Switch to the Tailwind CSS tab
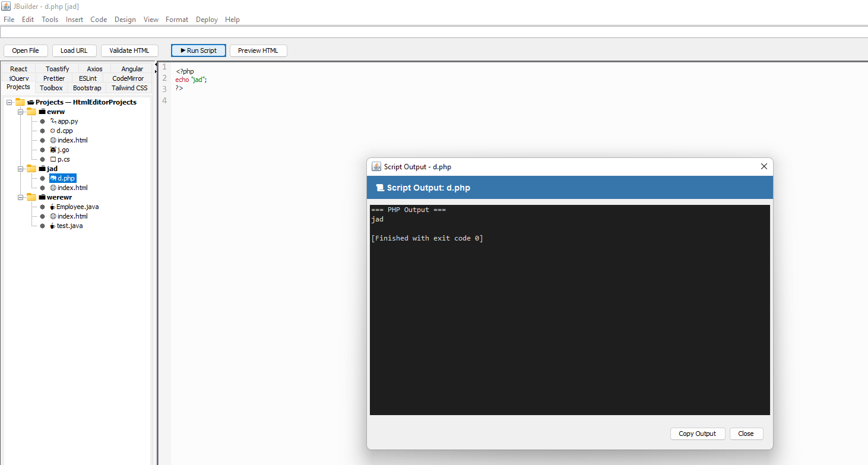 pos(129,88)
